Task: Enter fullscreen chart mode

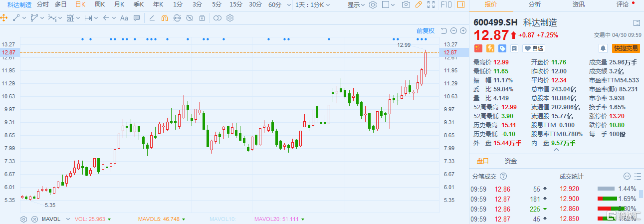Action: pyautogui.click(x=431, y=4)
